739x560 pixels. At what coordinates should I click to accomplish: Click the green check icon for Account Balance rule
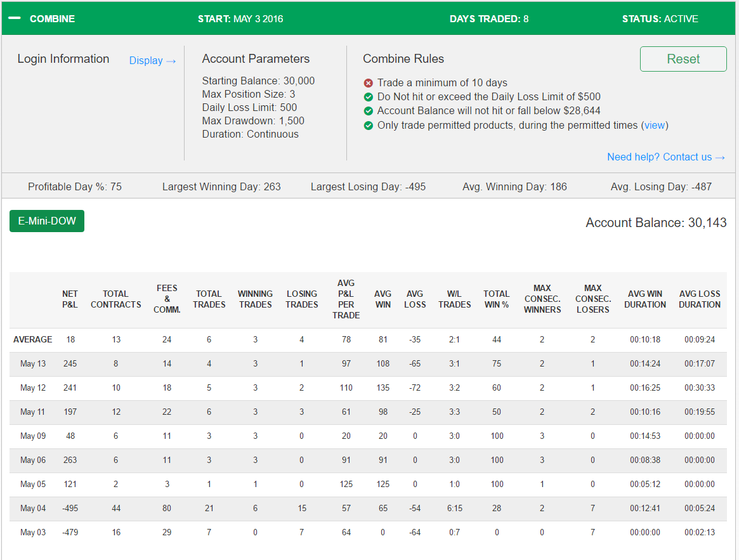pos(369,111)
